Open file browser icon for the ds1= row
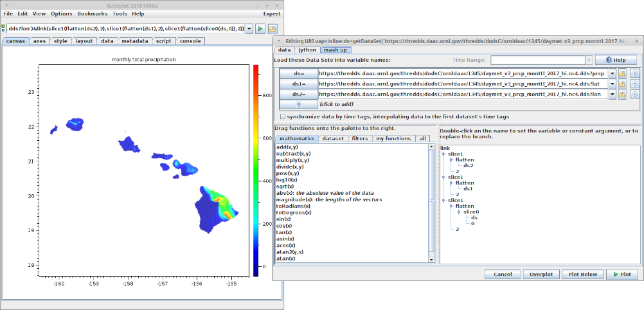644x310 pixels. [x=623, y=84]
